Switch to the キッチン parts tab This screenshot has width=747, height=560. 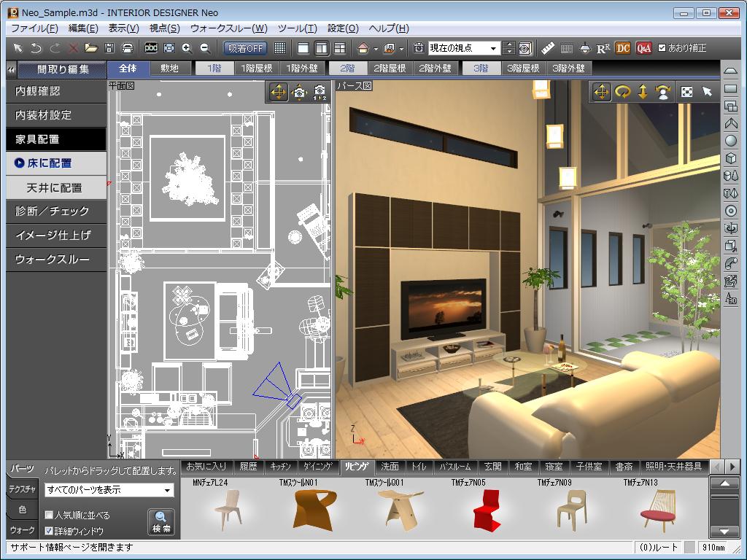(x=280, y=467)
